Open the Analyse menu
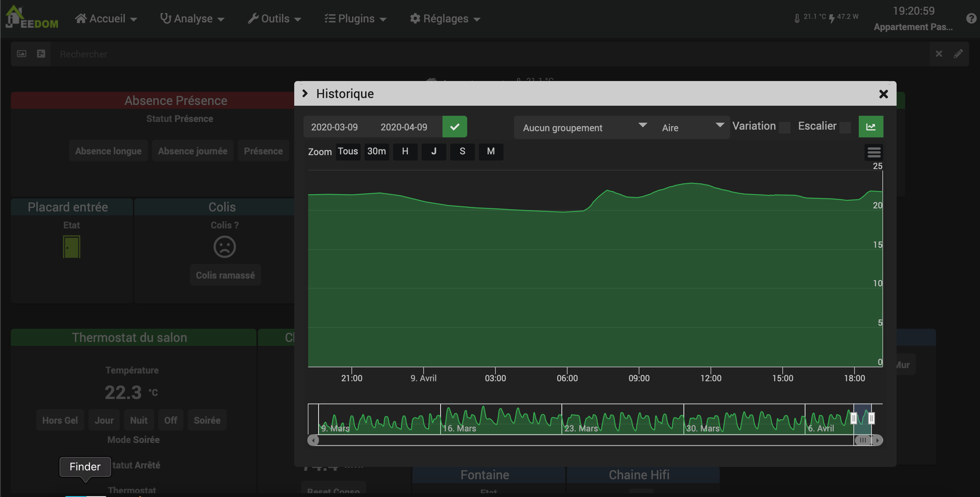 click(x=192, y=19)
